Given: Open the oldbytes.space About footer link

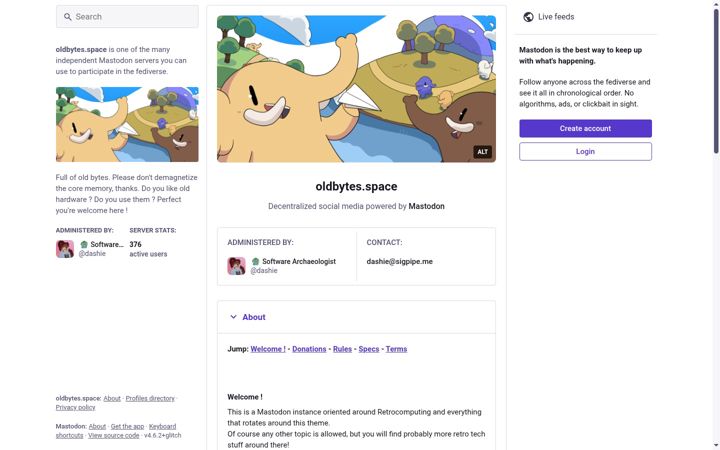Looking at the screenshot, I should point(112,399).
